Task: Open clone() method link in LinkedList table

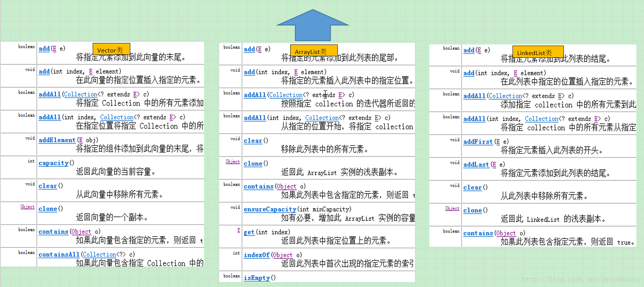Action: click(x=473, y=210)
